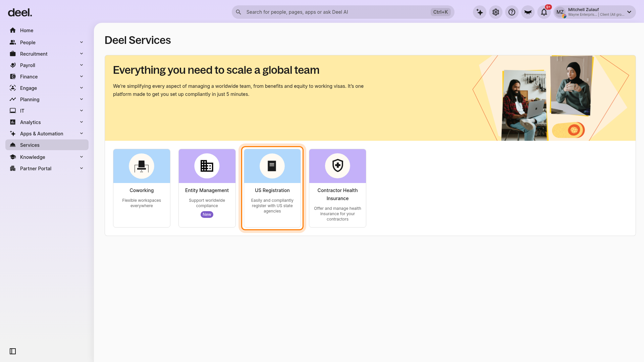Click the Partner Portal building icon

coord(13,169)
